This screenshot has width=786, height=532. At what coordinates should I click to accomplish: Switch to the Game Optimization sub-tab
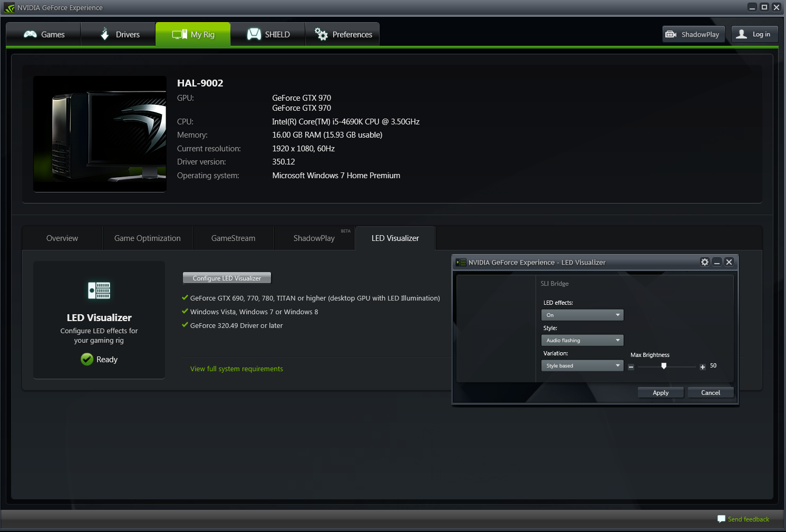tap(148, 238)
